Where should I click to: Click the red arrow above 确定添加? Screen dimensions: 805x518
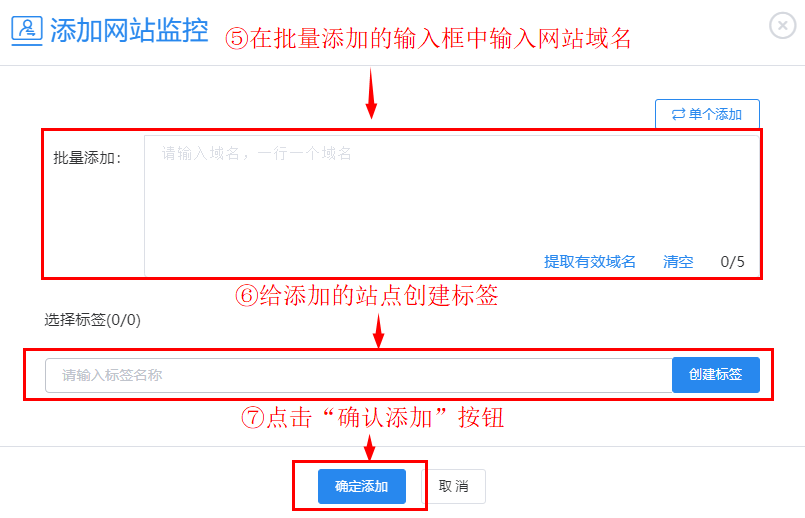369,447
